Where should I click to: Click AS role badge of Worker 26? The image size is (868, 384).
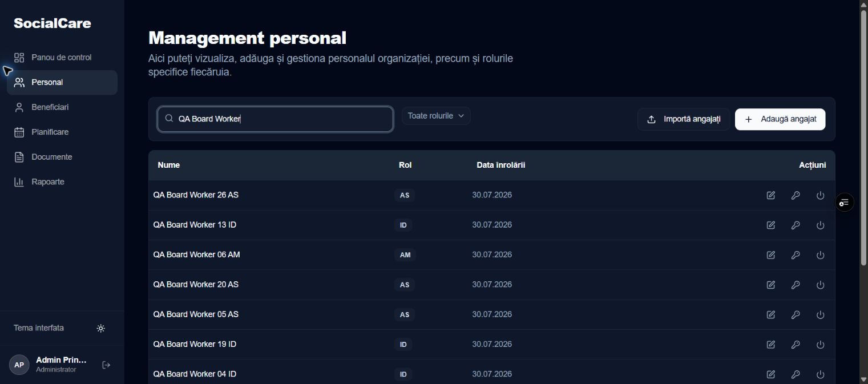pyautogui.click(x=405, y=195)
